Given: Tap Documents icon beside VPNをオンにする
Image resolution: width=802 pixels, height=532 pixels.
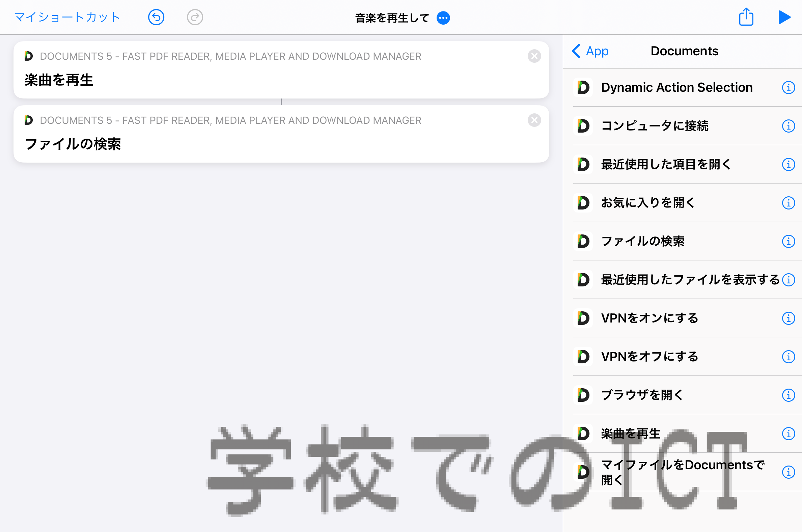Looking at the screenshot, I should point(583,318).
